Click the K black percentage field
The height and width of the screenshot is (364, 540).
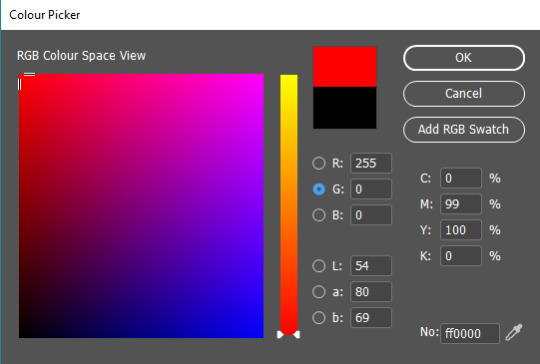(x=461, y=256)
